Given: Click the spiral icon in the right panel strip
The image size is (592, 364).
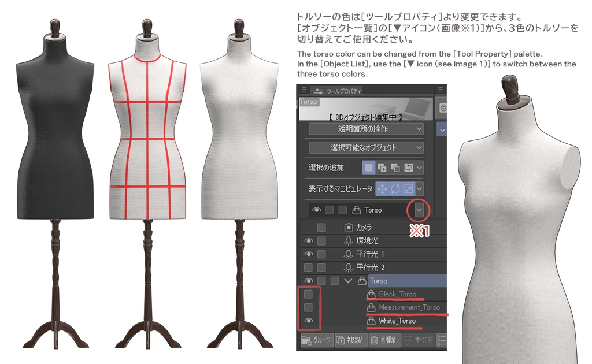Looking at the screenshot, I should (x=442, y=107).
